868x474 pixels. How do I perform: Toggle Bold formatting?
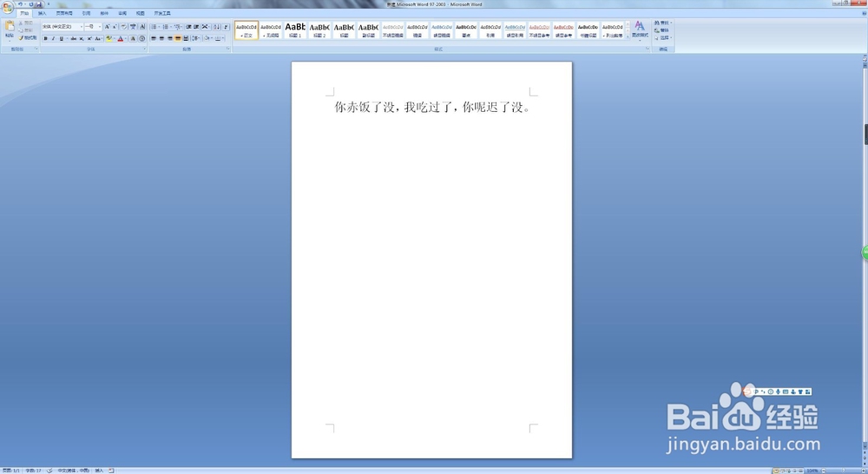point(45,39)
